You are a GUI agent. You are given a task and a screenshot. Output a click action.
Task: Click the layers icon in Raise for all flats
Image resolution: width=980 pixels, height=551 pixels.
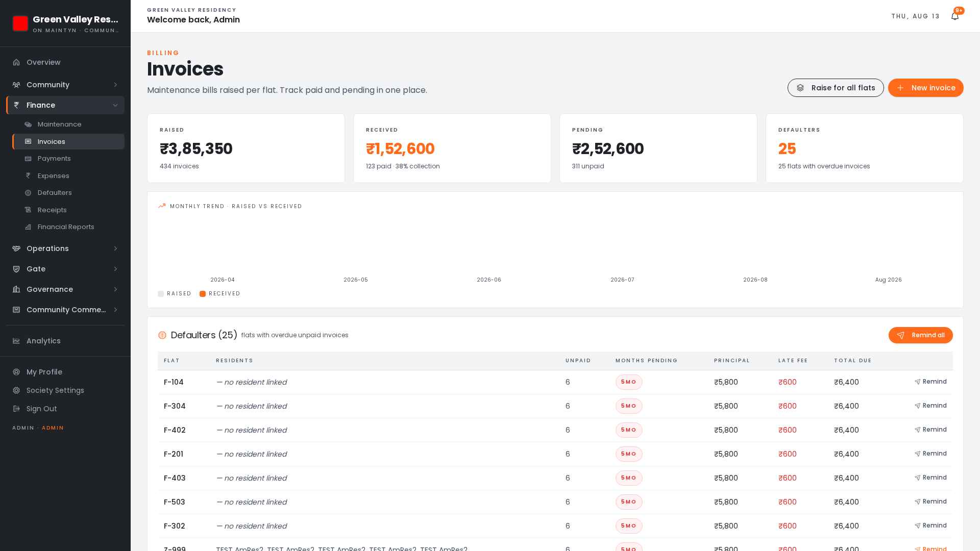click(x=800, y=88)
